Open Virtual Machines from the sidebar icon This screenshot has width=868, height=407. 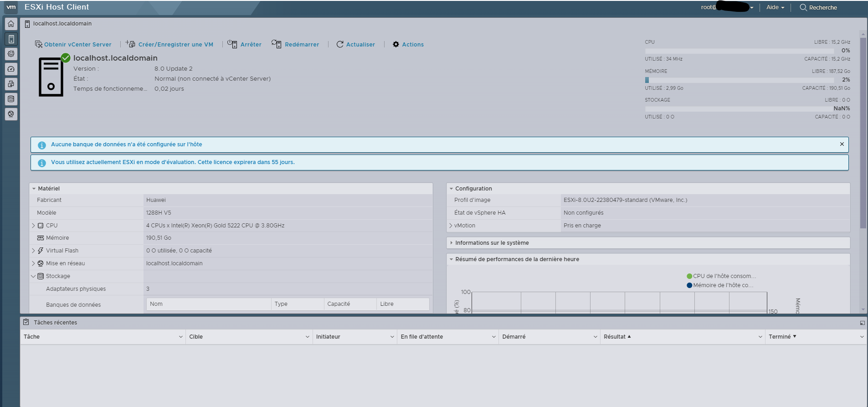(x=11, y=84)
